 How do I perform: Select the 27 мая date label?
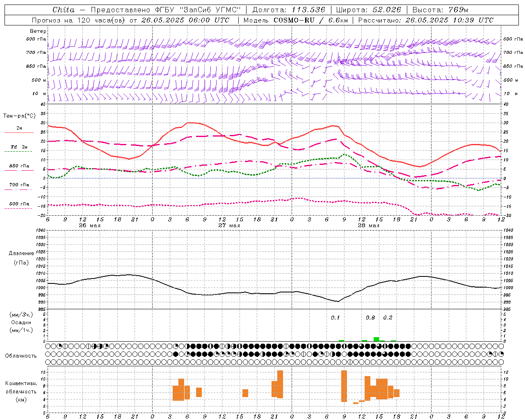pyautogui.click(x=229, y=225)
